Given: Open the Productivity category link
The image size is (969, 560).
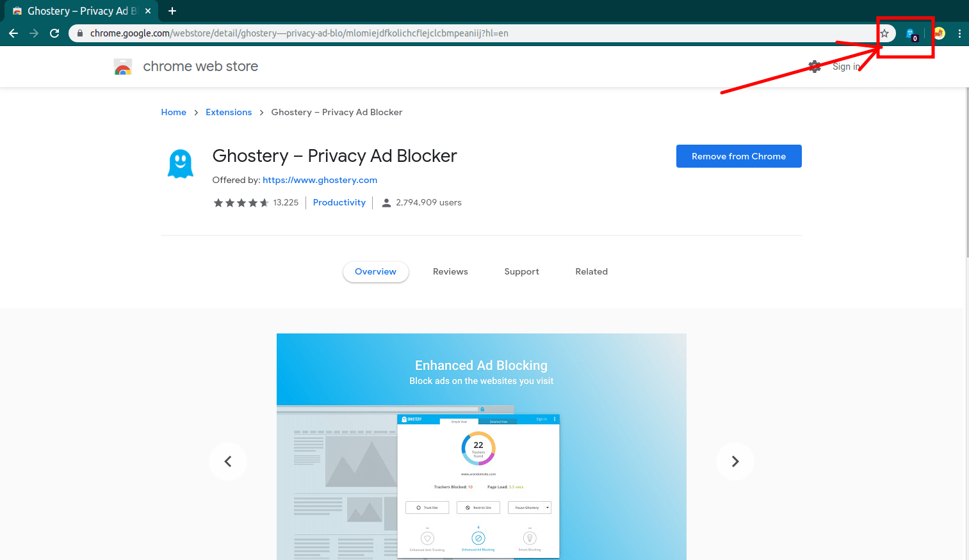Looking at the screenshot, I should tap(339, 202).
